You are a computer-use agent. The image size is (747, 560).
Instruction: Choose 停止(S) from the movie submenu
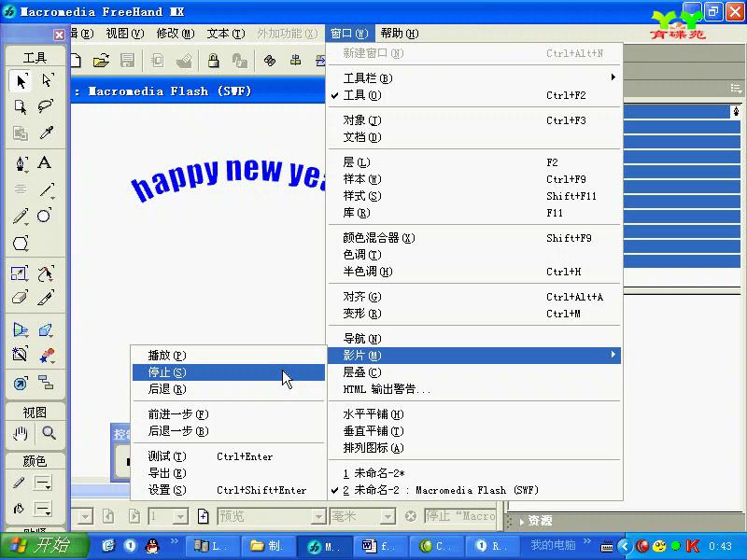(229, 372)
